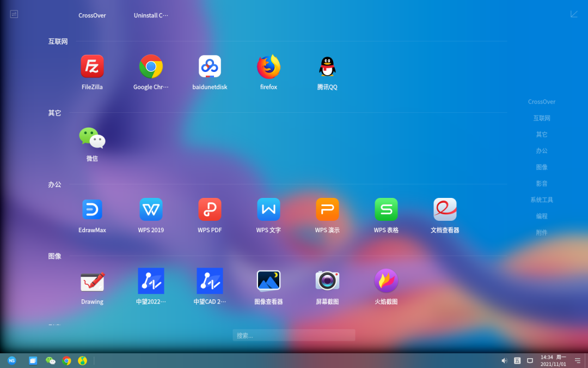Open 中望2022 application icon

coord(151,281)
